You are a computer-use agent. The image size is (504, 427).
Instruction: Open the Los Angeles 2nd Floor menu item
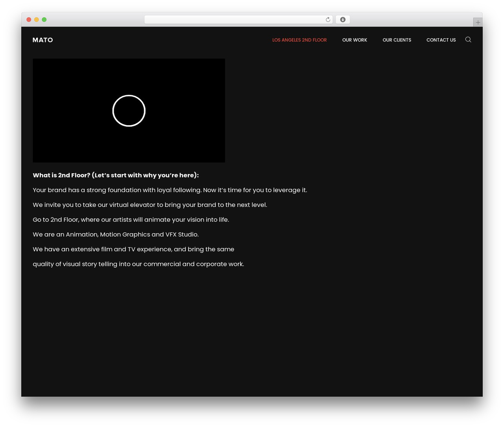point(300,40)
